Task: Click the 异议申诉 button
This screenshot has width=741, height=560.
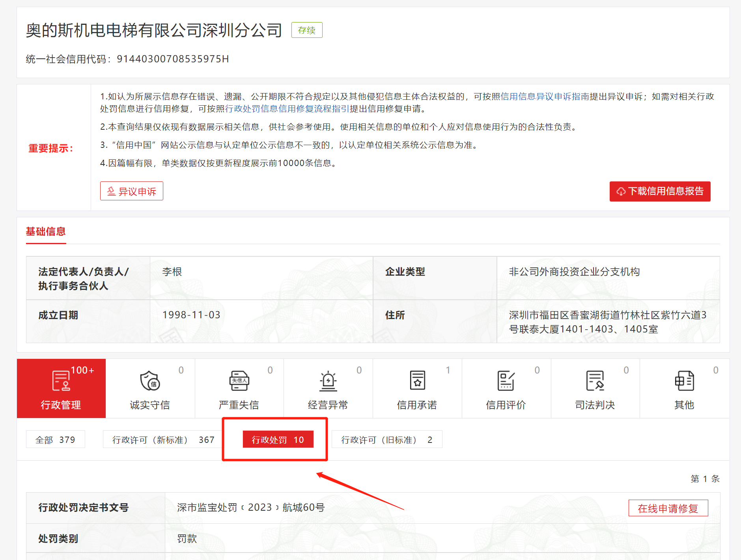Action: [132, 191]
